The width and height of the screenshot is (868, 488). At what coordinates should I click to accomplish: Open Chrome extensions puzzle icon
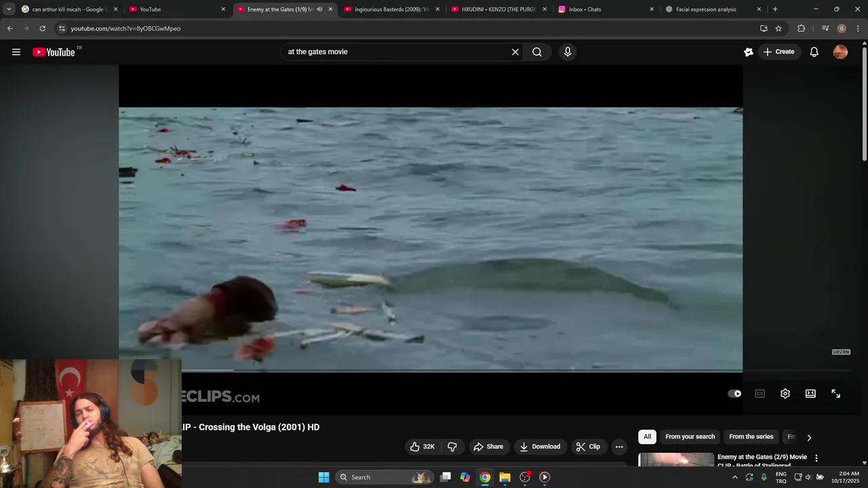pos(802,28)
